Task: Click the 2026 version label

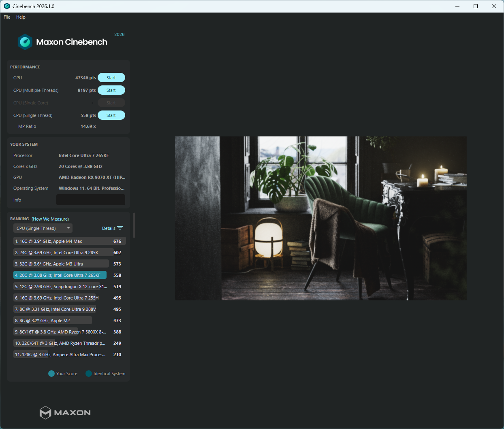Action: coord(119,34)
